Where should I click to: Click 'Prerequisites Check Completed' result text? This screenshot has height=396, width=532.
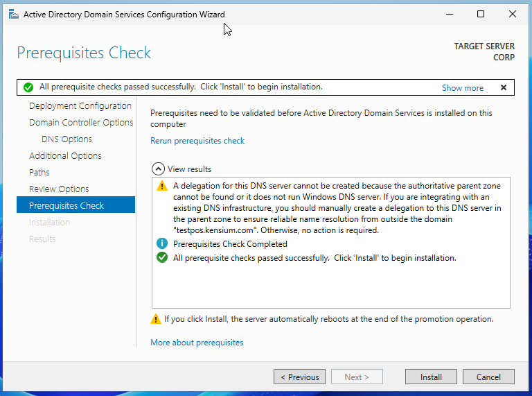tap(230, 244)
